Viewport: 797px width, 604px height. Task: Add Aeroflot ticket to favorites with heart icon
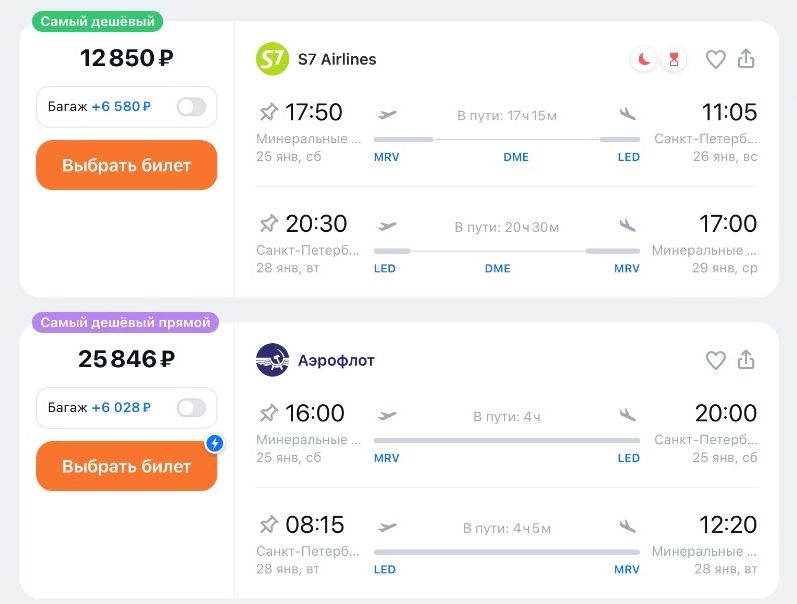[715, 360]
